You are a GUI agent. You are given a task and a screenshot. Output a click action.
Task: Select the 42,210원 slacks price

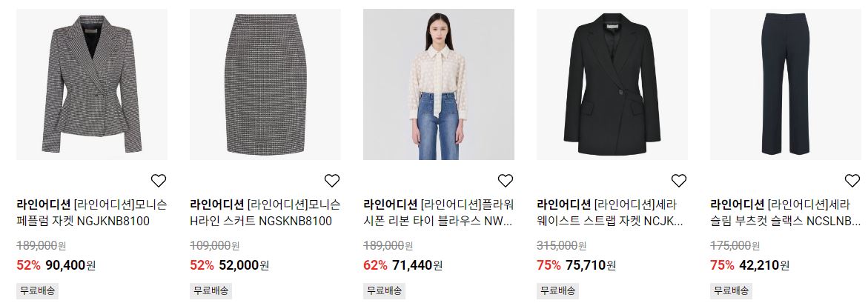click(764, 265)
